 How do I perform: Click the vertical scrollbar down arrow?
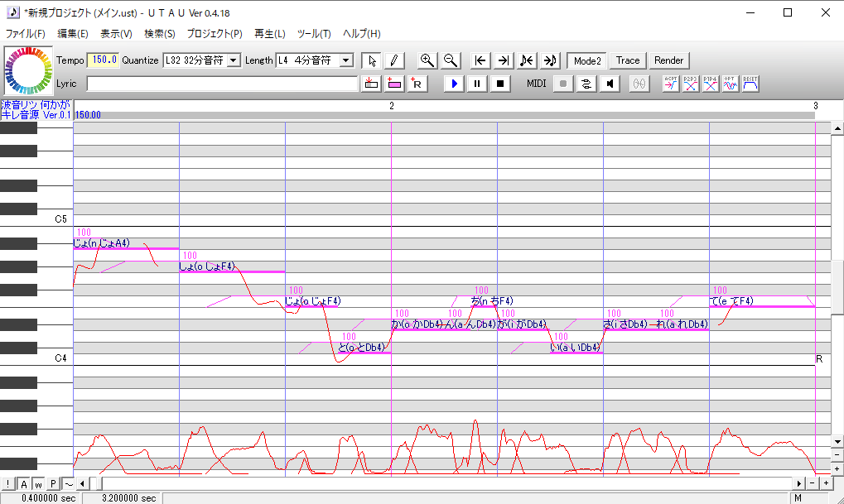pyautogui.click(x=837, y=442)
